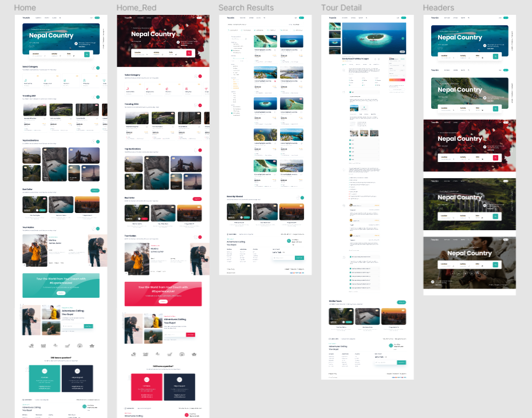Click the teal next arrow beside Top Destinations in Home
This screenshot has width=532, height=418.
pyautogui.click(x=98, y=141)
